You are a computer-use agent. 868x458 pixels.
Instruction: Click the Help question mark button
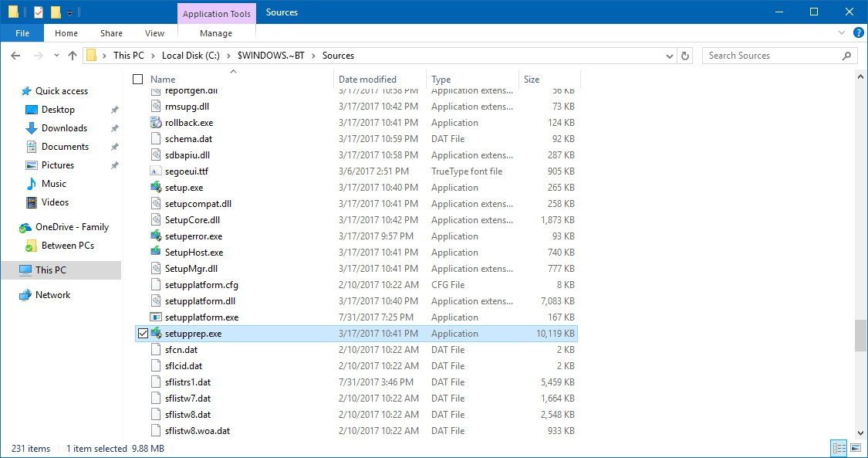coord(858,33)
